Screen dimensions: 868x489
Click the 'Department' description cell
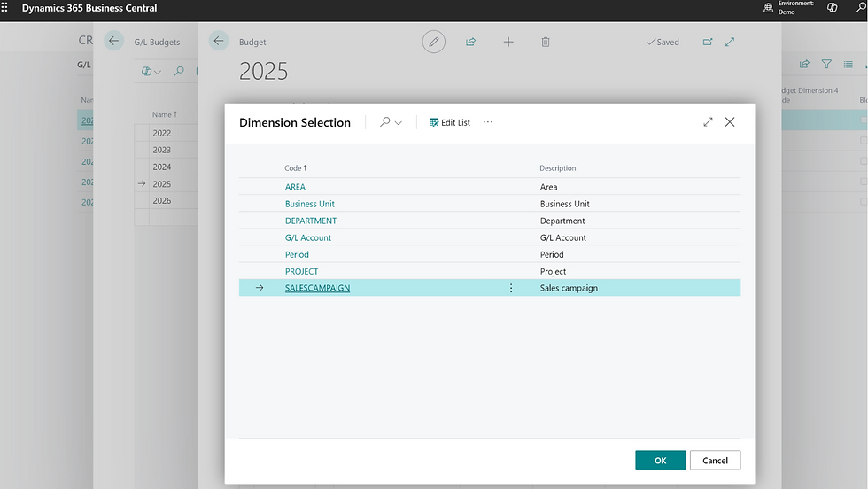click(x=562, y=221)
